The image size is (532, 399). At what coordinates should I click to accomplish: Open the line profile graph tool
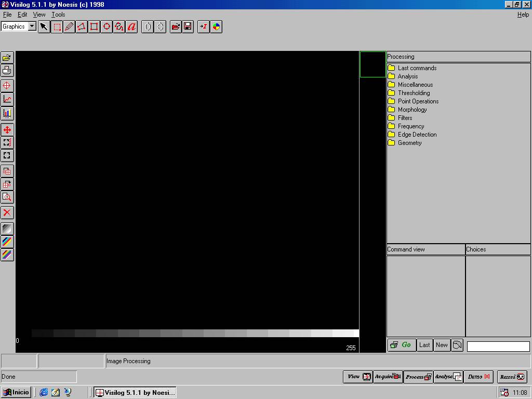(7, 99)
